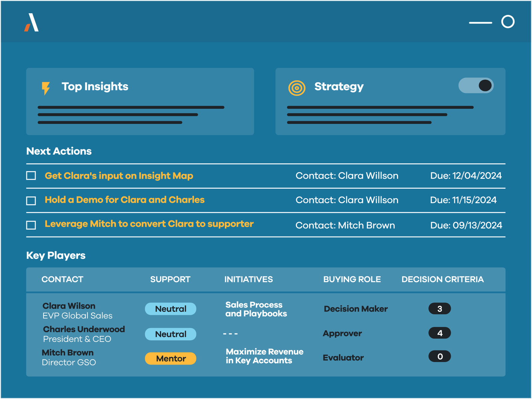Viewport: 532px width, 399px height.
Task: Click 'Sales Process and Playbooks' initiative
Action: [x=256, y=309]
